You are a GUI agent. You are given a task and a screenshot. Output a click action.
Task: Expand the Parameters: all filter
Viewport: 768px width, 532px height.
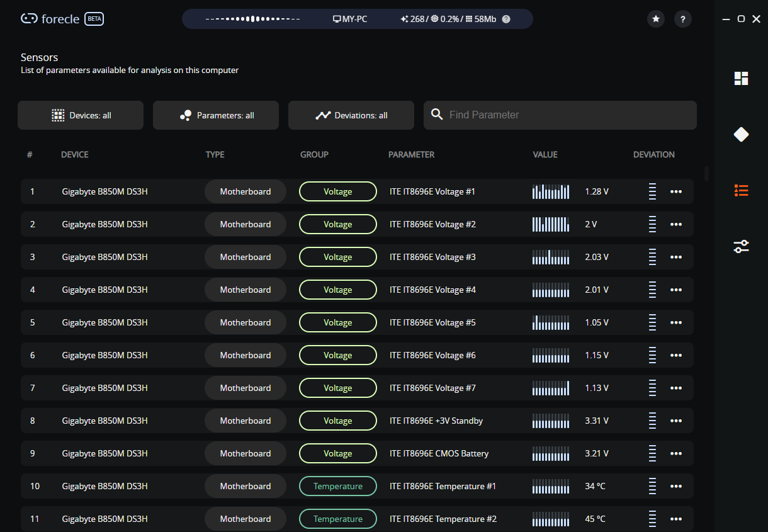tap(216, 115)
